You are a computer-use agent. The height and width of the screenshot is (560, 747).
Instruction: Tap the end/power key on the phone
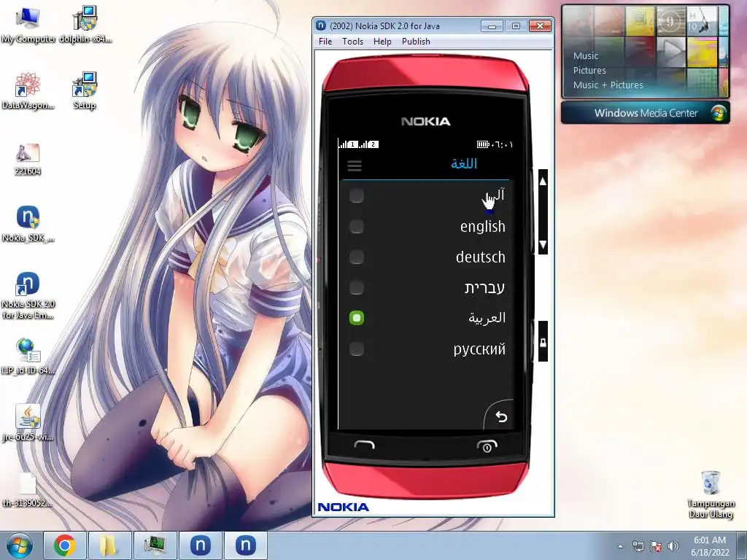[487, 446]
